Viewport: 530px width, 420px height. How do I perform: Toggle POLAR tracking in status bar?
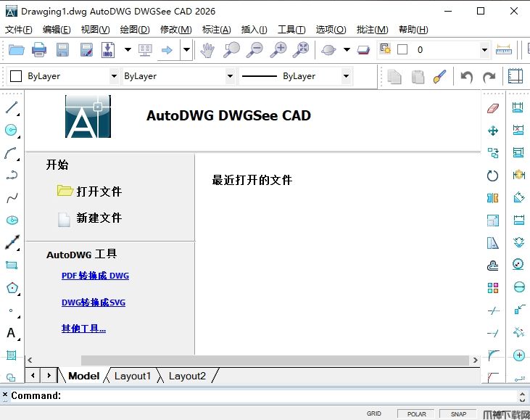[x=416, y=413]
